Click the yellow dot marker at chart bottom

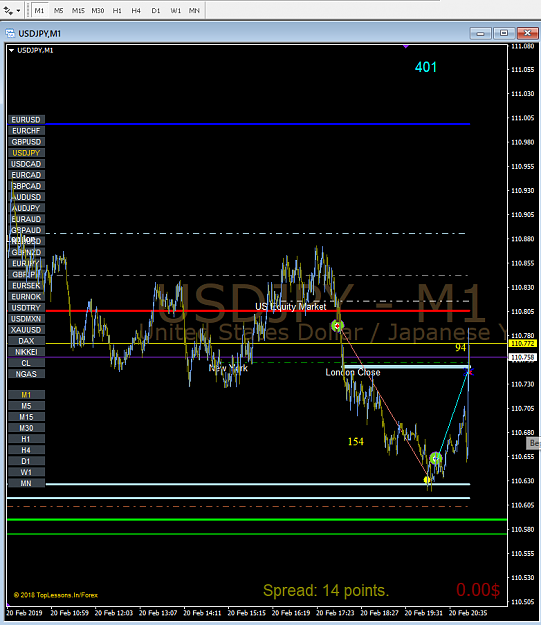pos(427,480)
